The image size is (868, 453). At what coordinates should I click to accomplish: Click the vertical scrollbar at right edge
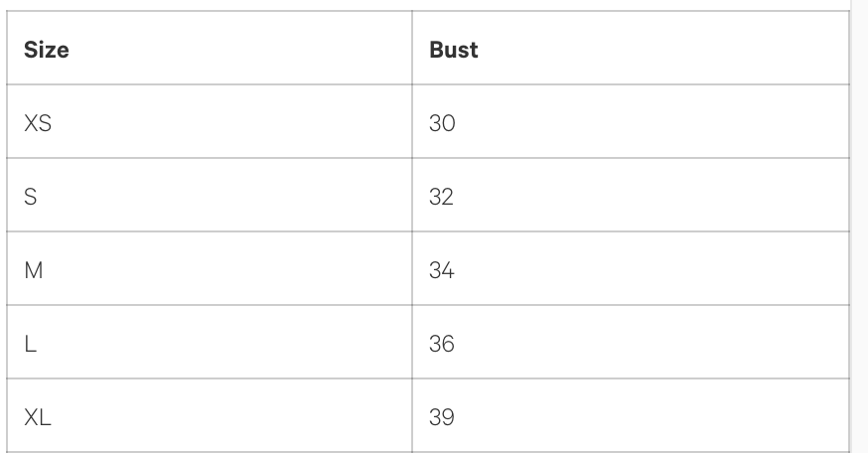(859, 226)
